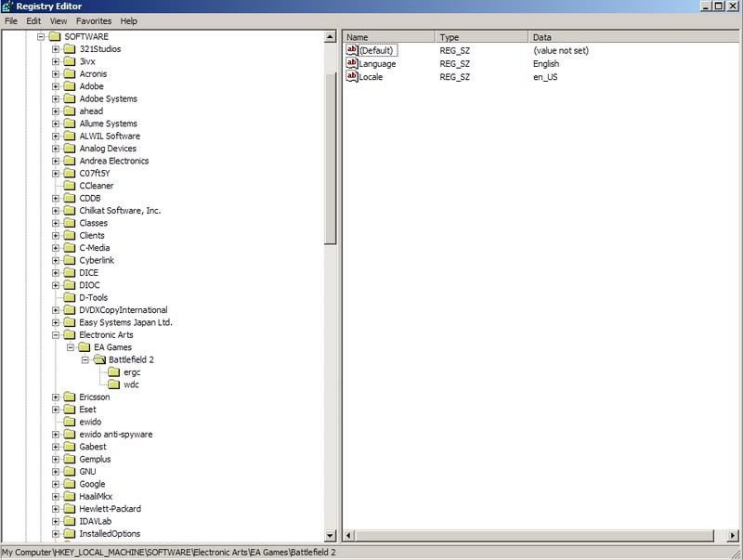The width and height of the screenshot is (743, 560).
Task: Click the Electronic Arts folder icon
Action: point(70,335)
